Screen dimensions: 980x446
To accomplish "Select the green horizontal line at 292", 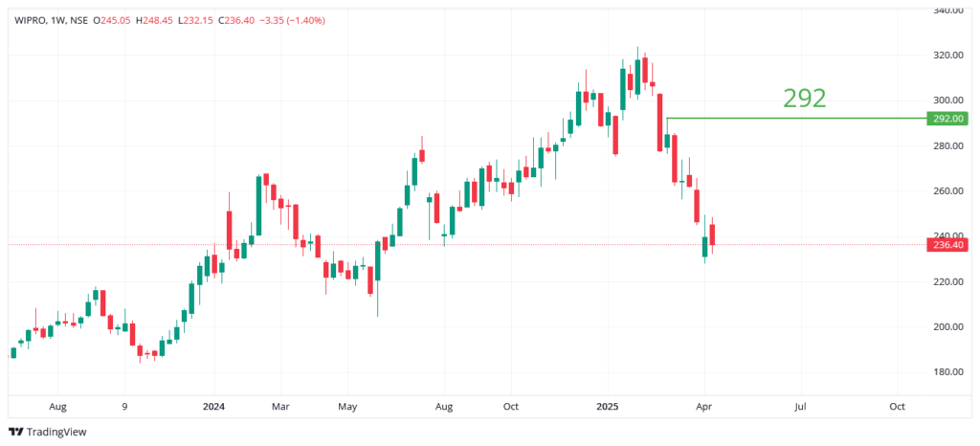I will click(794, 119).
